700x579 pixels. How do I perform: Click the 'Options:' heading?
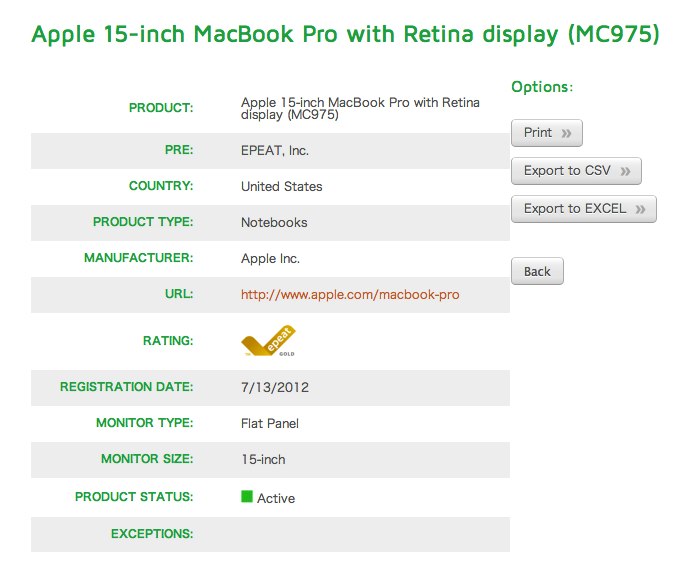(542, 87)
